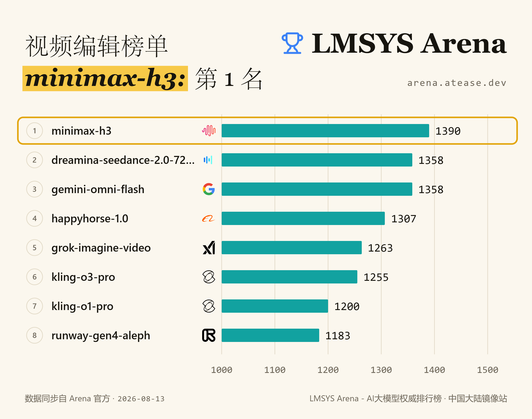Viewport: 532px width, 419px height.
Task: Select the minimax-h3 model name
Action: (x=82, y=131)
